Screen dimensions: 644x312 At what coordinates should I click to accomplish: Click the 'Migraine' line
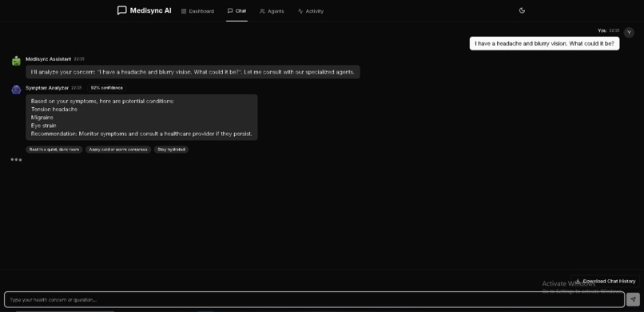42,118
